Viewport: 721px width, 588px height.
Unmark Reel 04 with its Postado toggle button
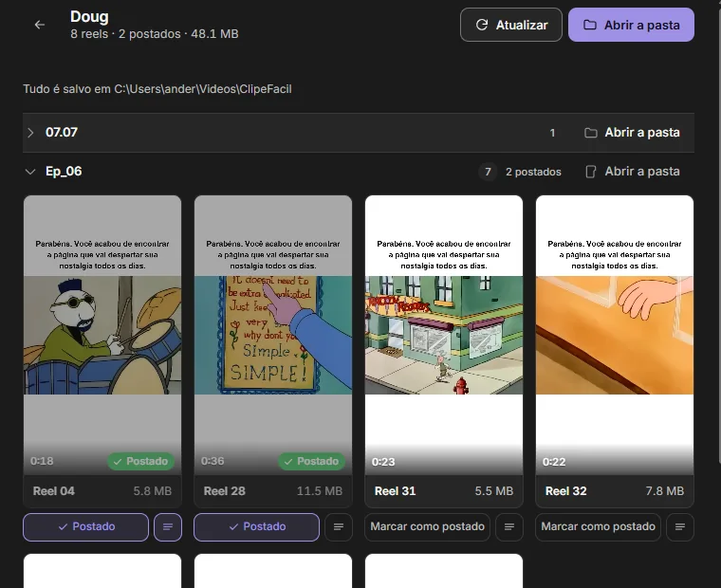coord(86,527)
